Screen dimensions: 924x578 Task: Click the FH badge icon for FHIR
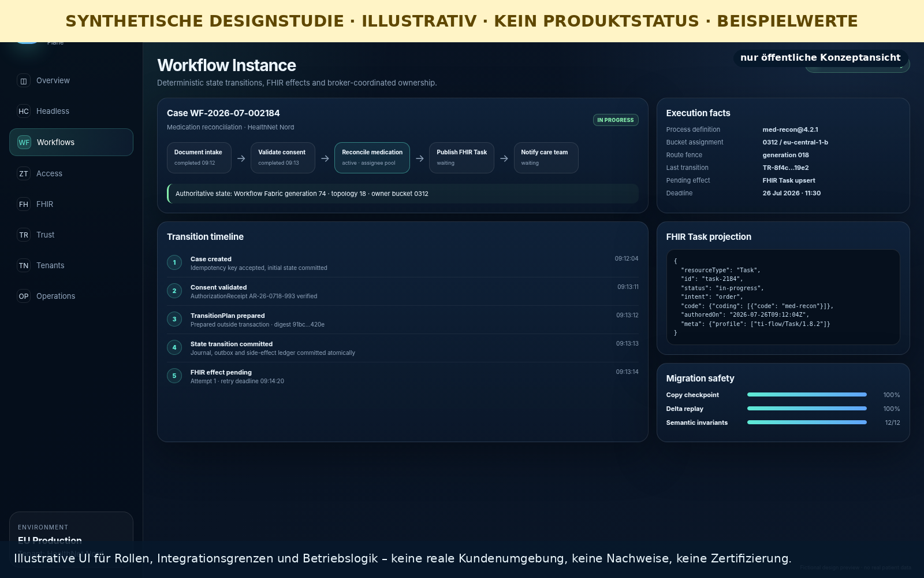(x=24, y=204)
